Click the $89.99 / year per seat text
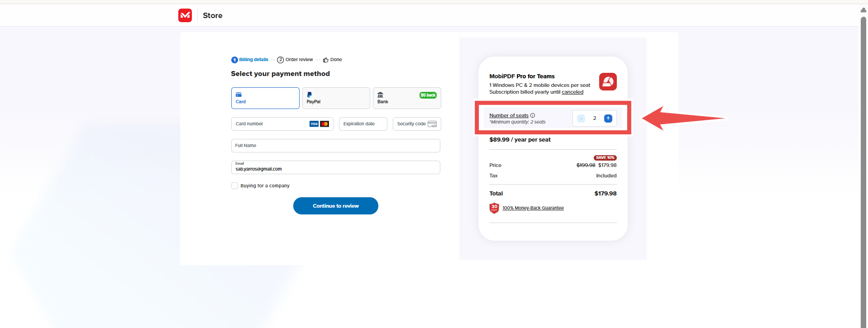 coord(520,140)
